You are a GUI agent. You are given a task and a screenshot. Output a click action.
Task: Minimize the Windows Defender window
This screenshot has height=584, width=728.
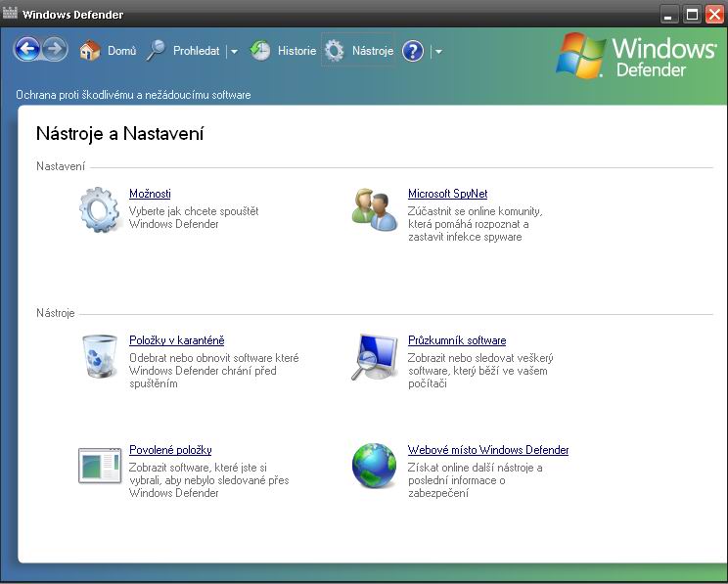point(668,15)
